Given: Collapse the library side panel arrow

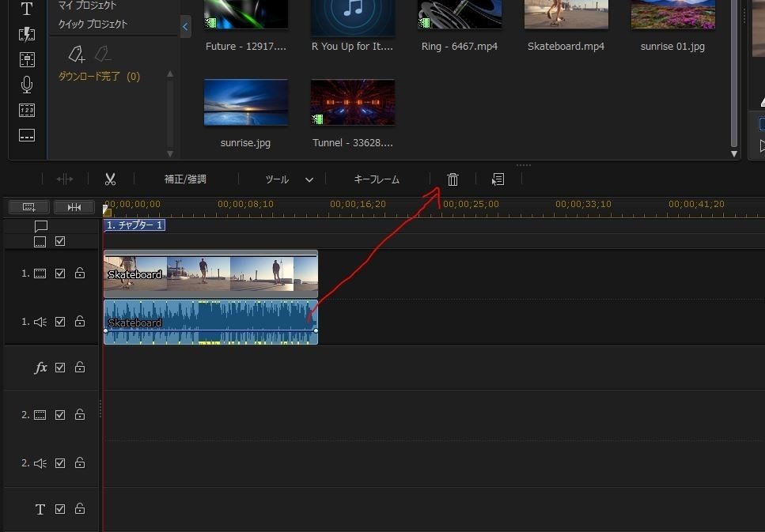Looking at the screenshot, I should (x=185, y=27).
